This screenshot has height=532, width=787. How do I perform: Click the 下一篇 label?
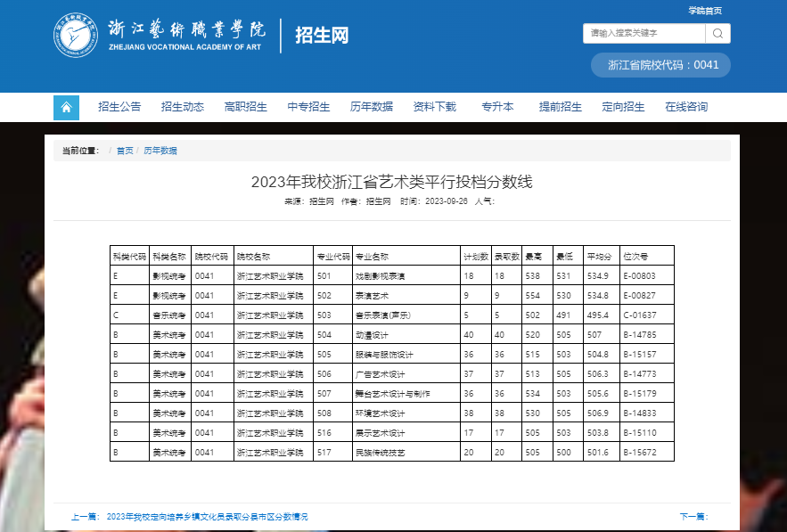[x=694, y=517]
